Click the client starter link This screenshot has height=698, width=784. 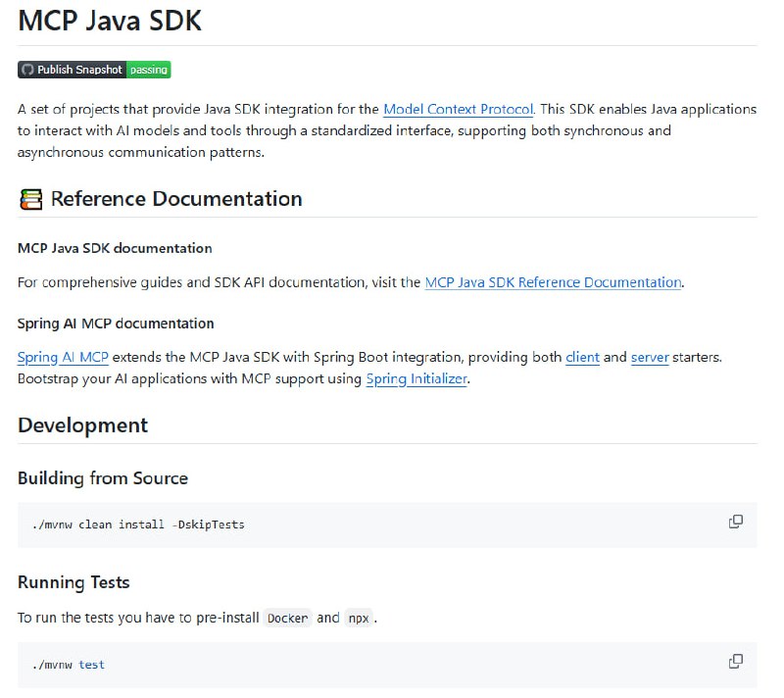tap(582, 357)
